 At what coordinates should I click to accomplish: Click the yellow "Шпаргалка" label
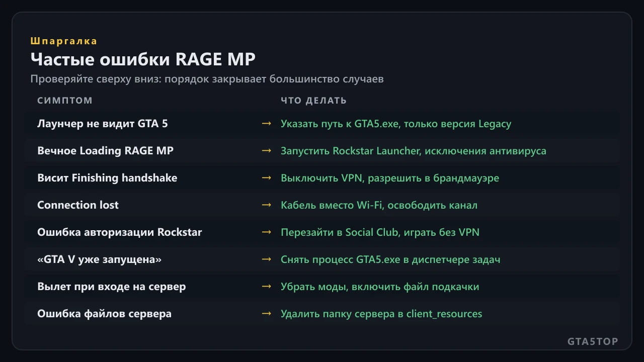(x=64, y=41)
